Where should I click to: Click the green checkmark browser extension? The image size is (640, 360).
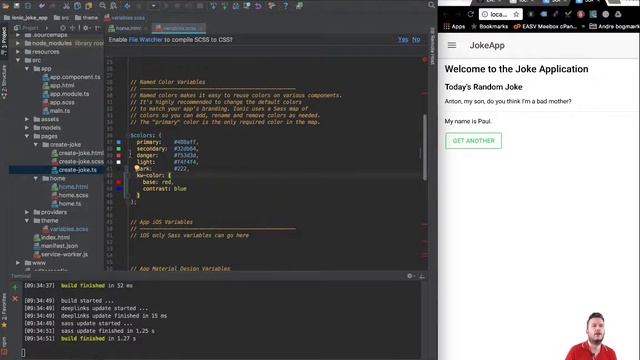point(568,14)
